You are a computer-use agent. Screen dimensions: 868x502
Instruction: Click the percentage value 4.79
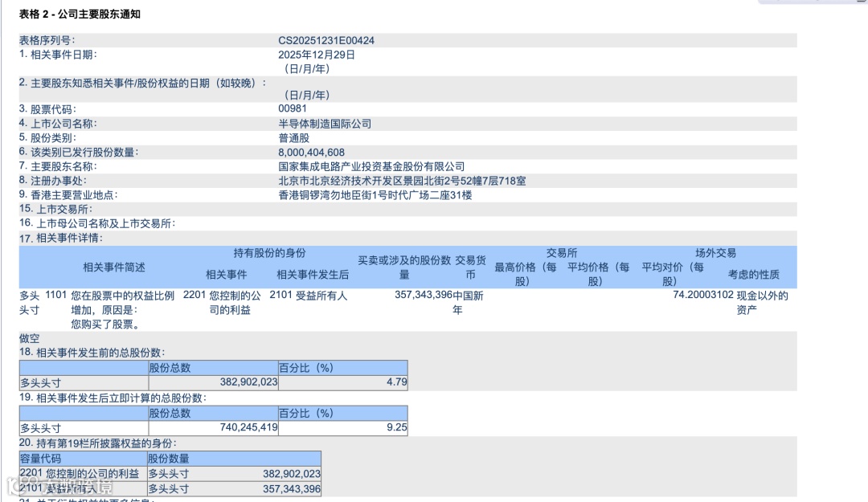tap(397, 382)
